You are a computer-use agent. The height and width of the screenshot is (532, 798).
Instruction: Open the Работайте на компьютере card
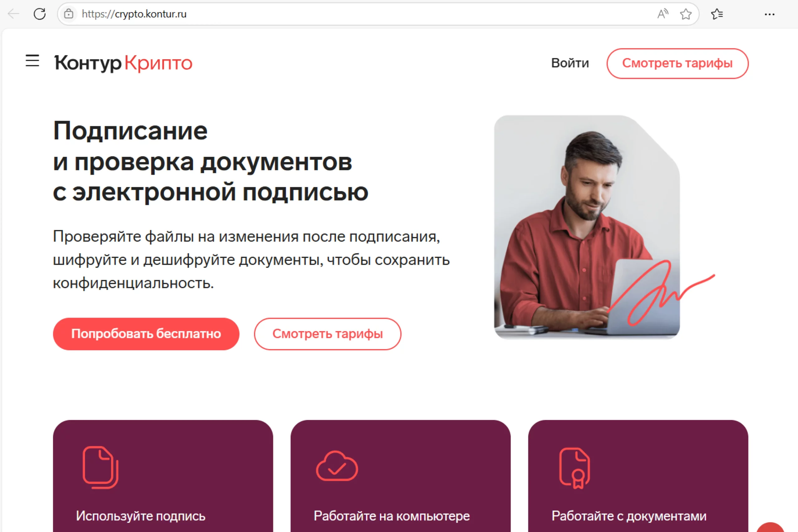tap(400, 476)
